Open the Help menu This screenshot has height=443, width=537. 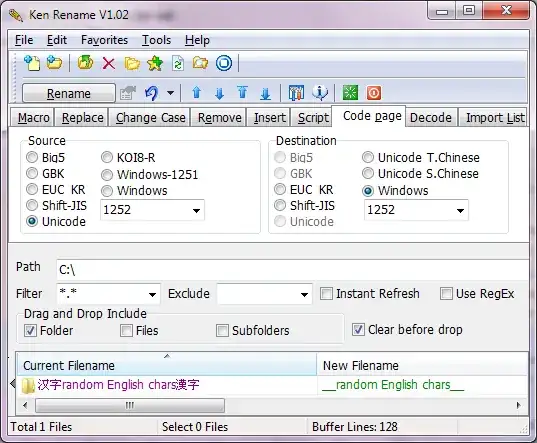197,40
